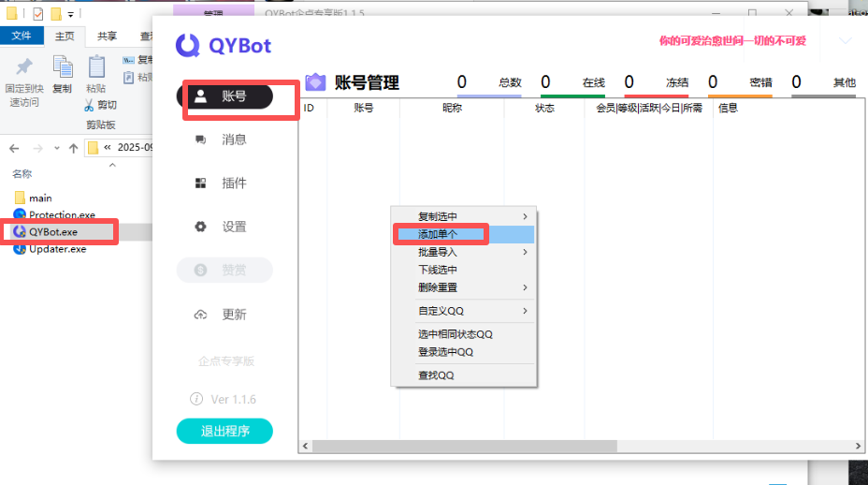Screen dimensions: 868x485
Task: Click the explorer up-arrow navigation button
Action: click(x=72, y=148)
